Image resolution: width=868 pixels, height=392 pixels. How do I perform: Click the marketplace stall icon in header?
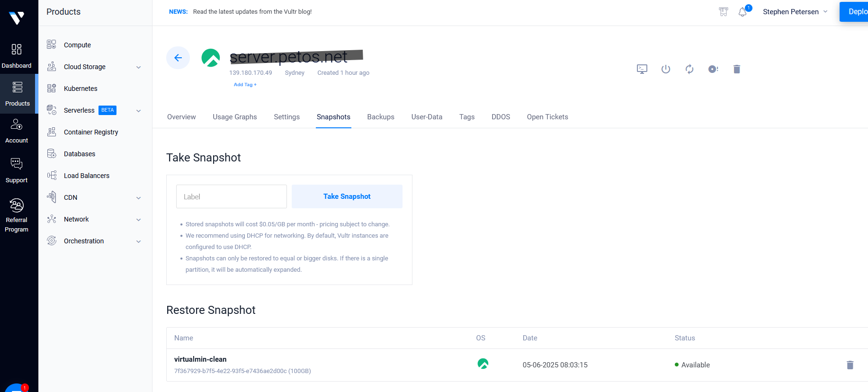click(724, 12)
